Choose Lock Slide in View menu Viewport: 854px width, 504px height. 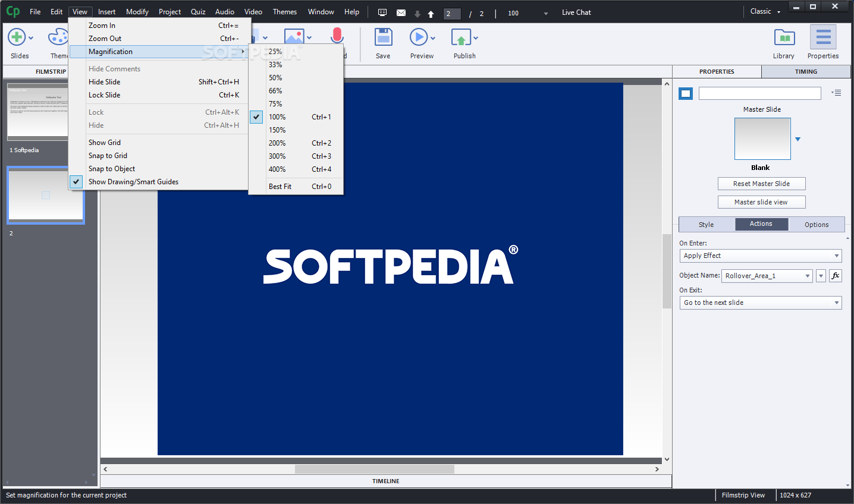(x=158, y=95)
